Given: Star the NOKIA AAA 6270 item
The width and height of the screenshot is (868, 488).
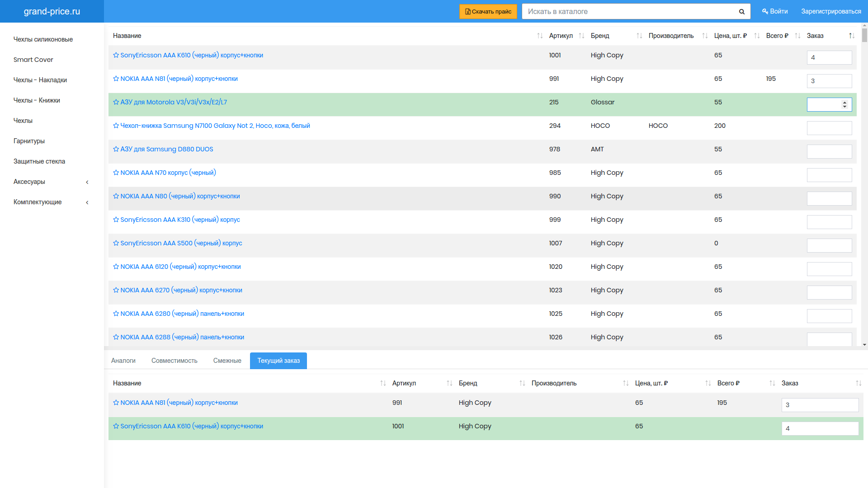Looking at the screenshot, I should pos(116,290).
